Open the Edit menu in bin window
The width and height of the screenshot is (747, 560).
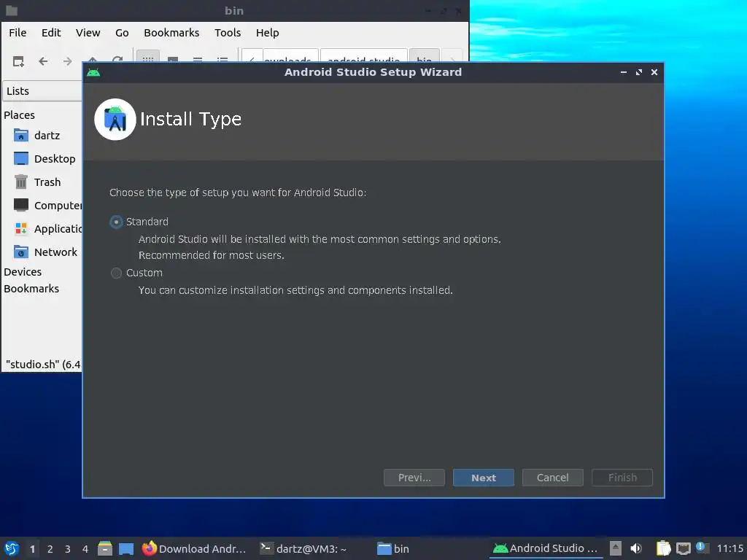pos(51,33)
